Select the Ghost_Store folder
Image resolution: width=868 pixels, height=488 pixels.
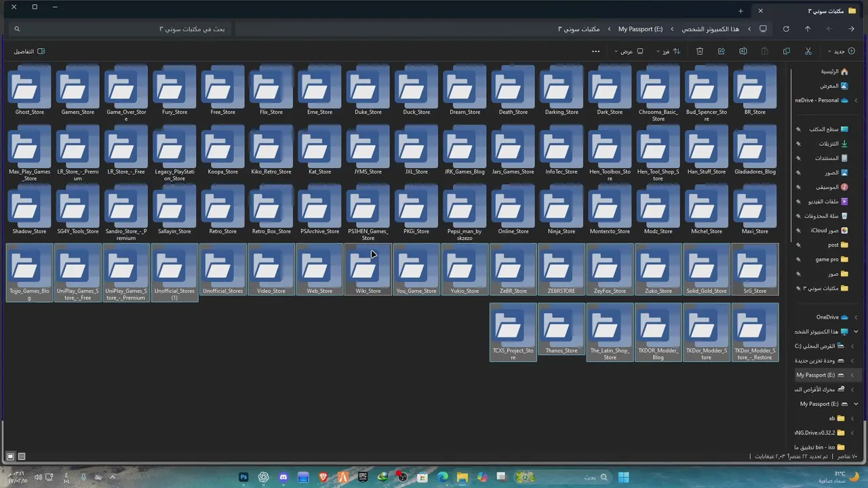29,91
